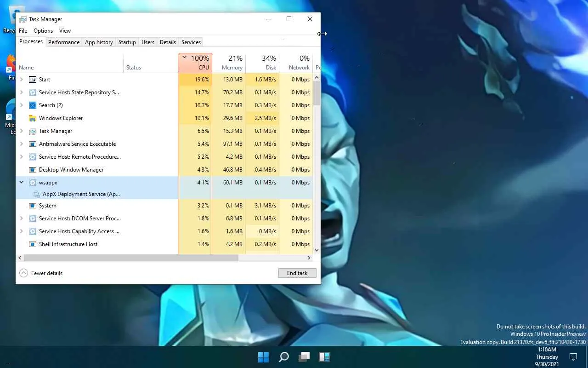
Task: Open the File menu
Action: click(23, 31)
